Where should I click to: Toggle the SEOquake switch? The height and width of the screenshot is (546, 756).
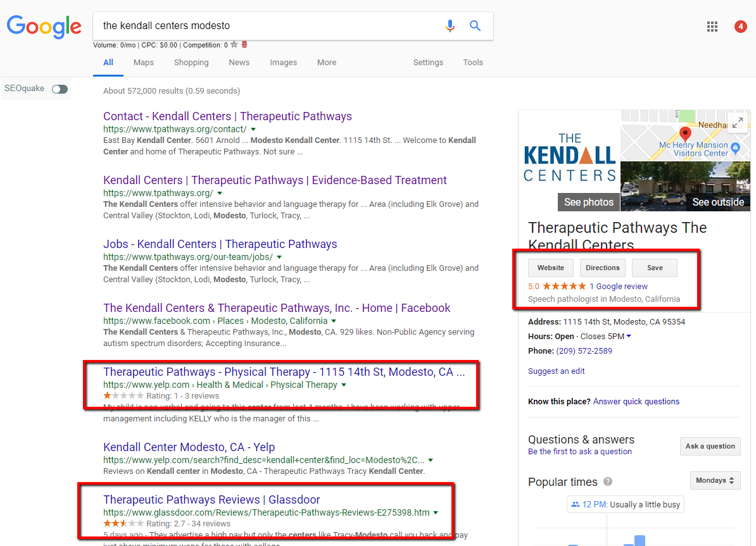point(60,89)
